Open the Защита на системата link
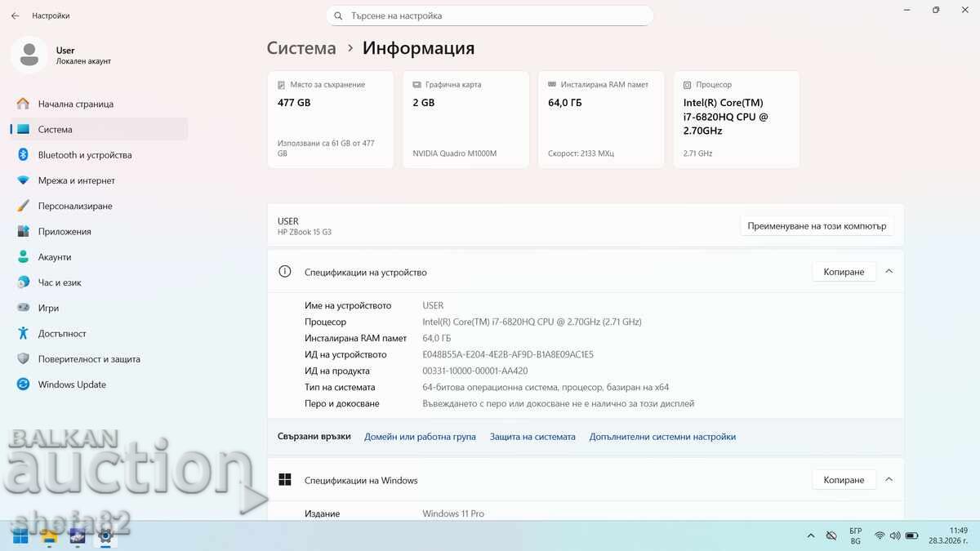 click(x=532, y=437)
